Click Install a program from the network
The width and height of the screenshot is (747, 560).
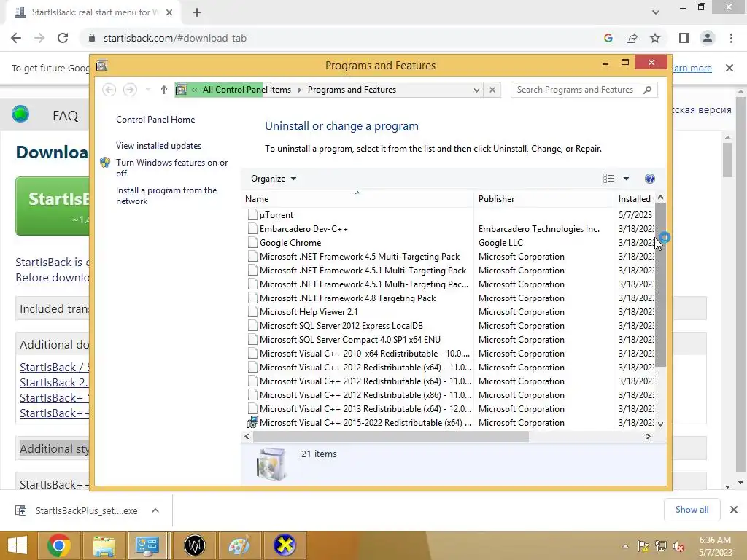(166, 195)
